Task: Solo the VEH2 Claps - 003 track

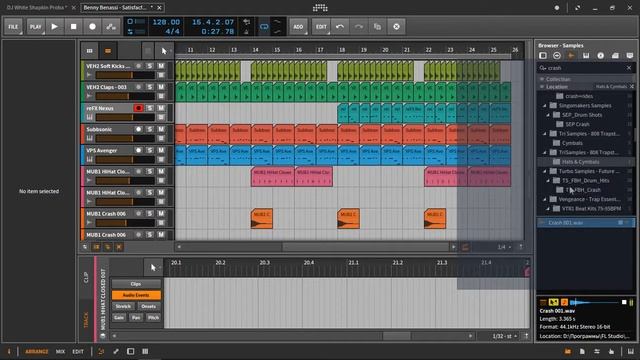Action: [x=150, y=87]
